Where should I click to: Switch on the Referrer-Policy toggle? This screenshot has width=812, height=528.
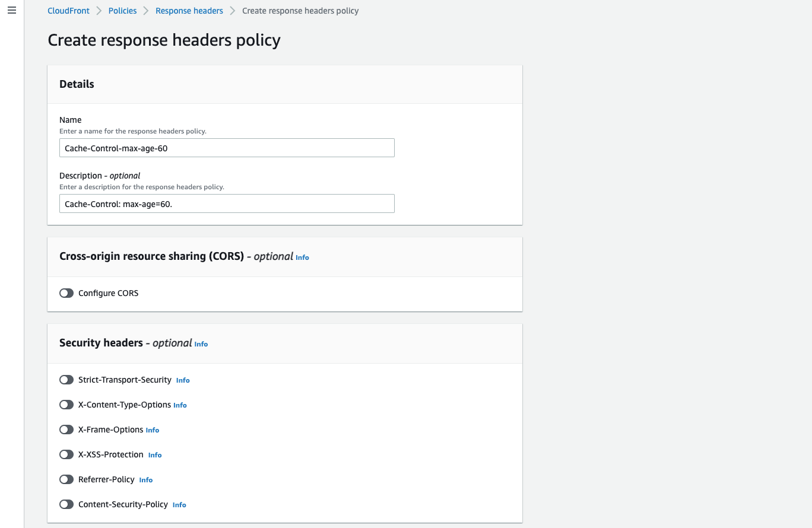(x=66, y=479)
